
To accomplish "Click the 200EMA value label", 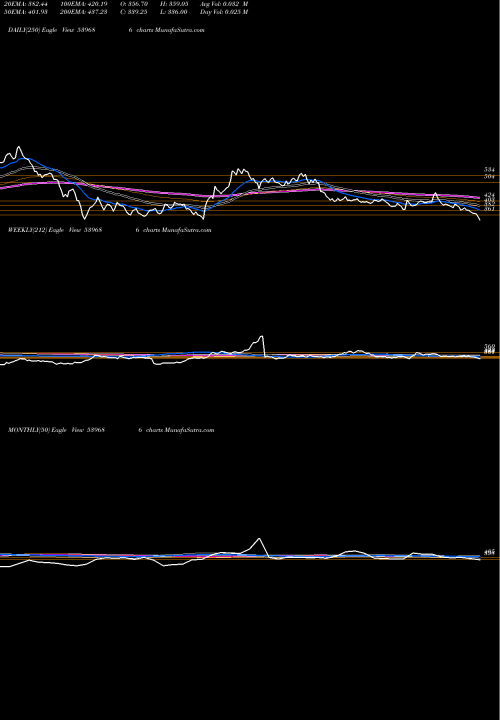I will [84, 12].
